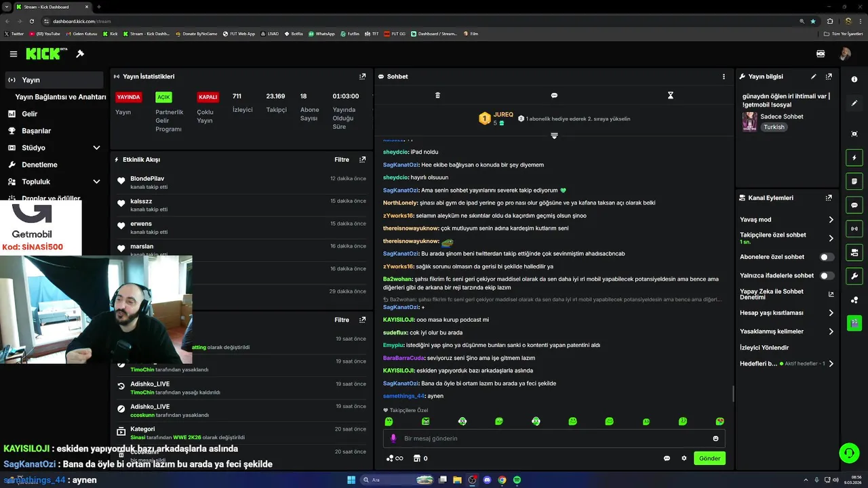Select the first green emote in emote row

click(389, 422)
